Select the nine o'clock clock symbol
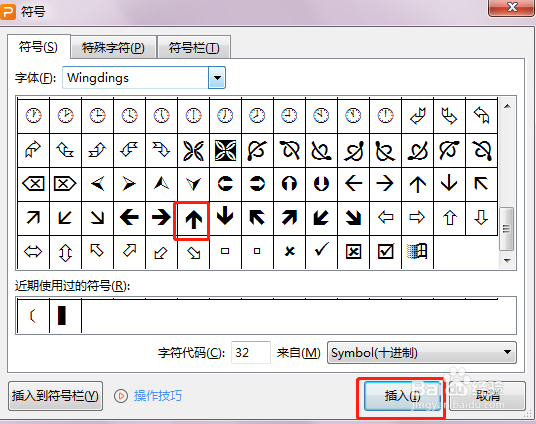 pyautogui.click(x=289, y=116)
